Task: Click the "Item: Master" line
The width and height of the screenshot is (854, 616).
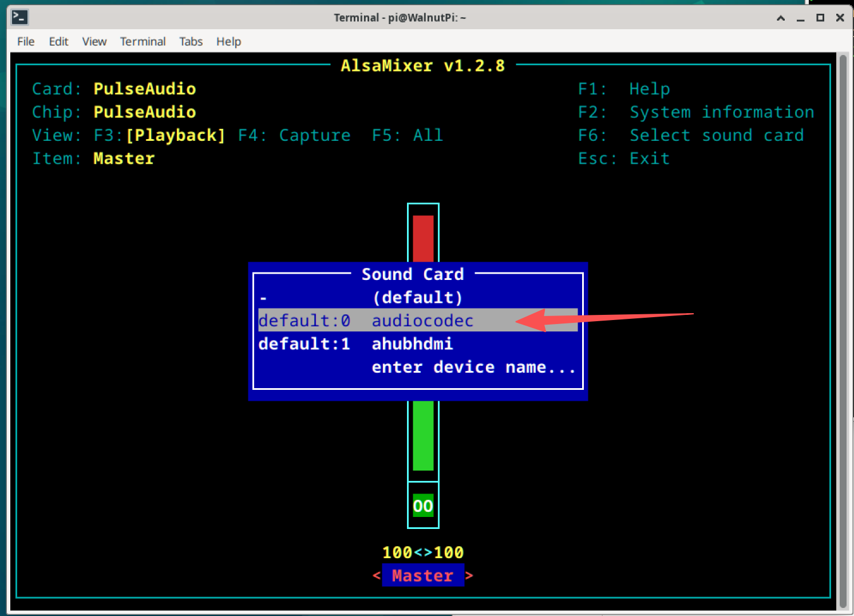Action: [93, 159]
